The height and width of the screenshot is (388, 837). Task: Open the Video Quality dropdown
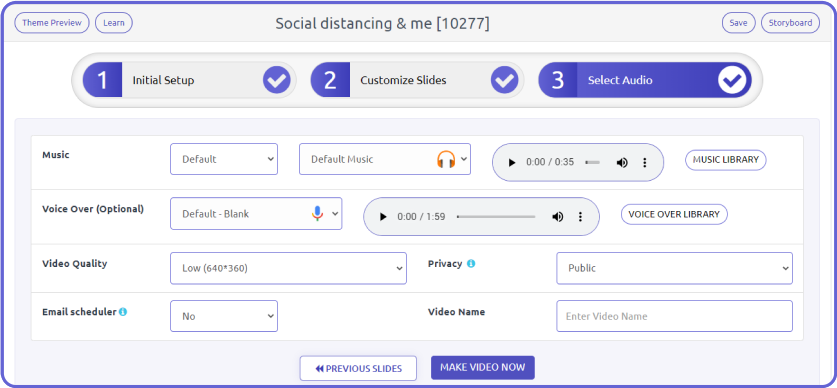tap(288, 268)
